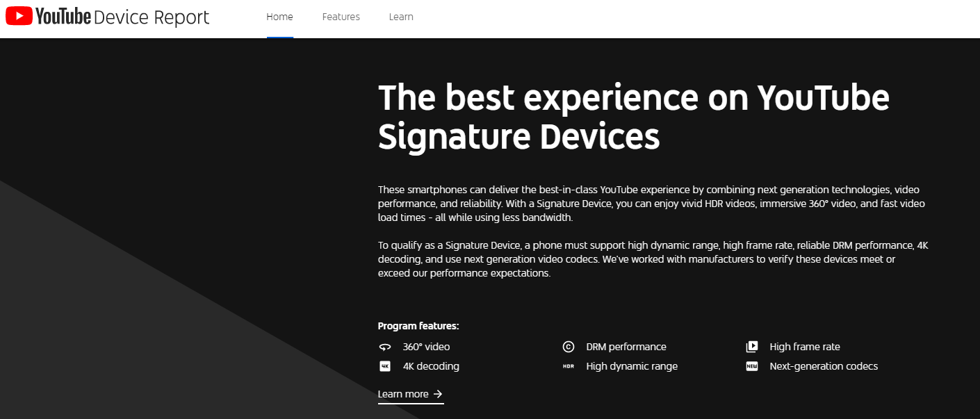Follow the Learn more link

(410, 394)
